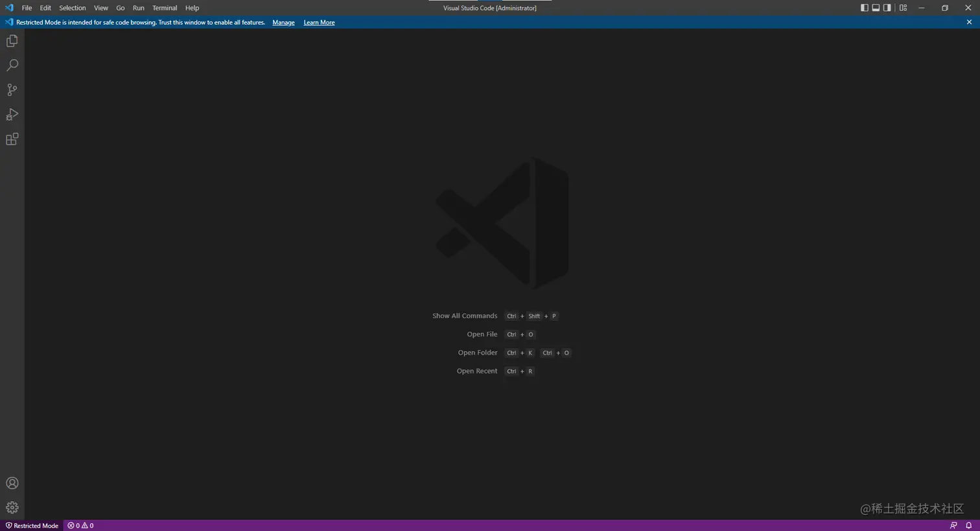Click the feedback icon in status bar
The image size is (980, 531).
click(x=953, y=526)
